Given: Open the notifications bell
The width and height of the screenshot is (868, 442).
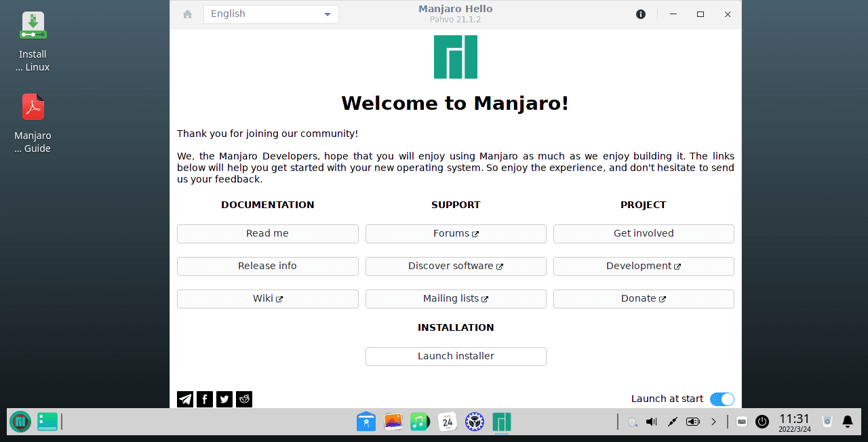Looking at the screenshot, I should pyautogui.click(x=847, y=422).
